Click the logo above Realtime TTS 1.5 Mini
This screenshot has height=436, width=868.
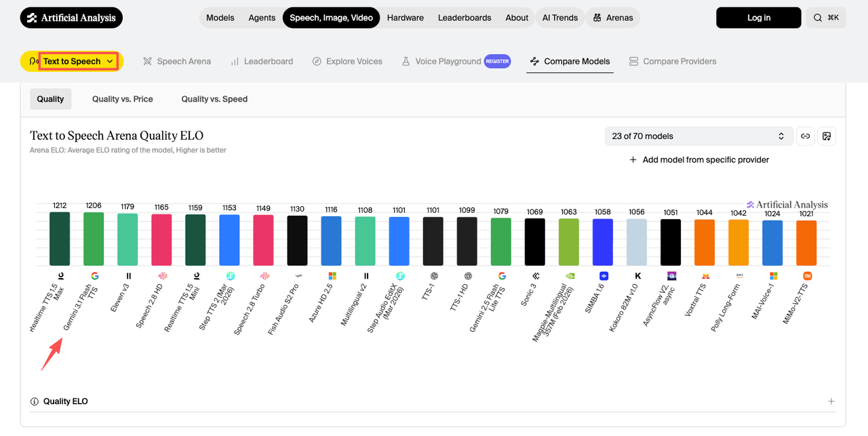coord(196,276)
